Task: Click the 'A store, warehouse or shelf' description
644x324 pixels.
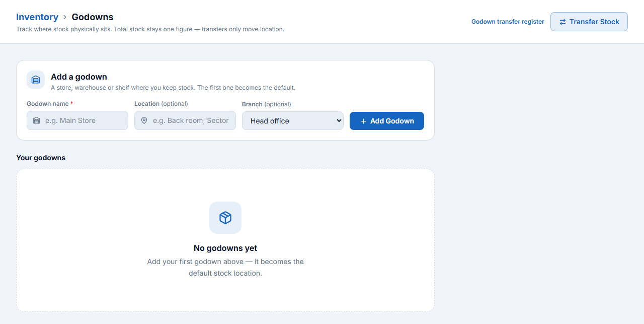Action: coord(173,88)
